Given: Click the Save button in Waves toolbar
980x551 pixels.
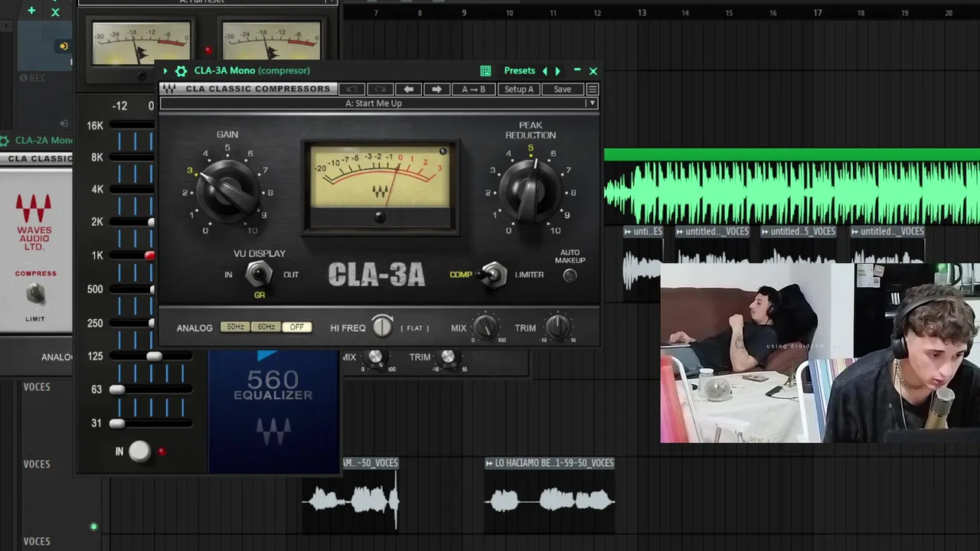Looking at the screenshot, I should click(x=562, y=90).
